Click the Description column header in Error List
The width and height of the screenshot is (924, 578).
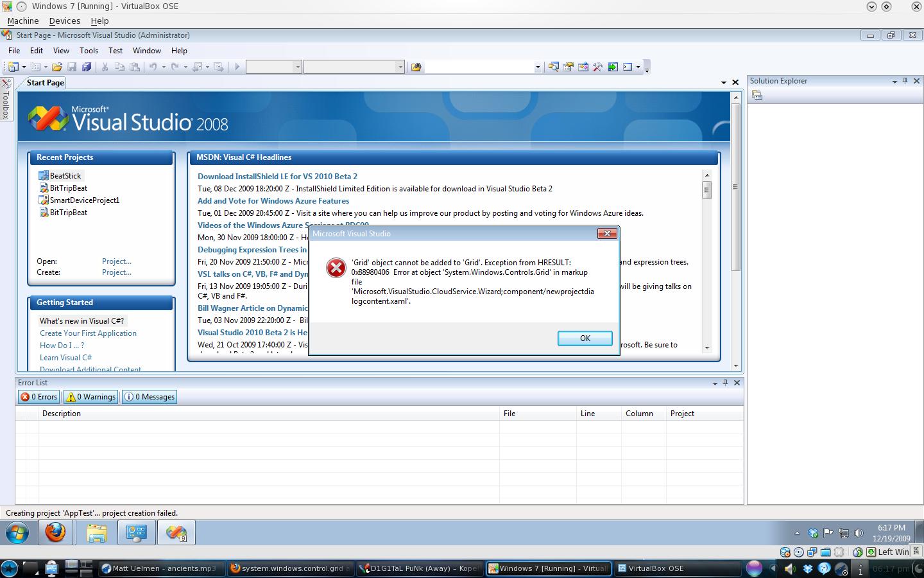[x=62, y=414]
